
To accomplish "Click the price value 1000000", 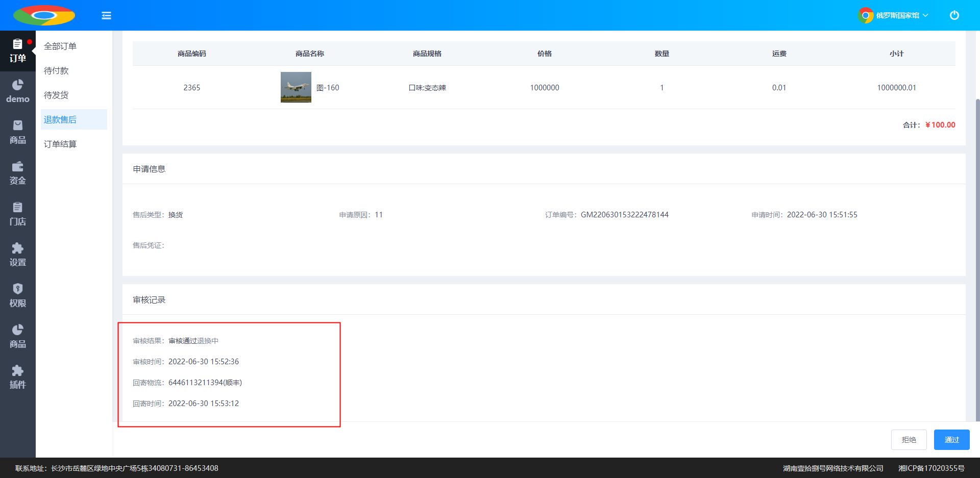I will [x=545, y=88].
